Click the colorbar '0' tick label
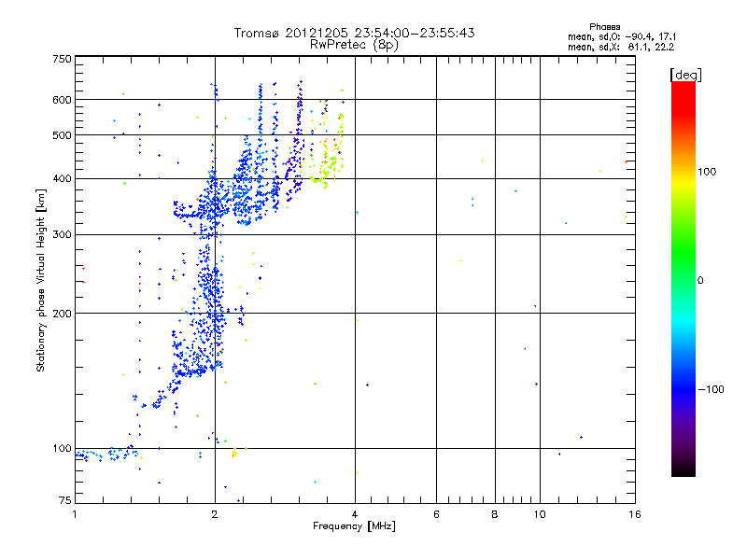Image resolution: width=747 pixels, height=560 pixels. 700,281
